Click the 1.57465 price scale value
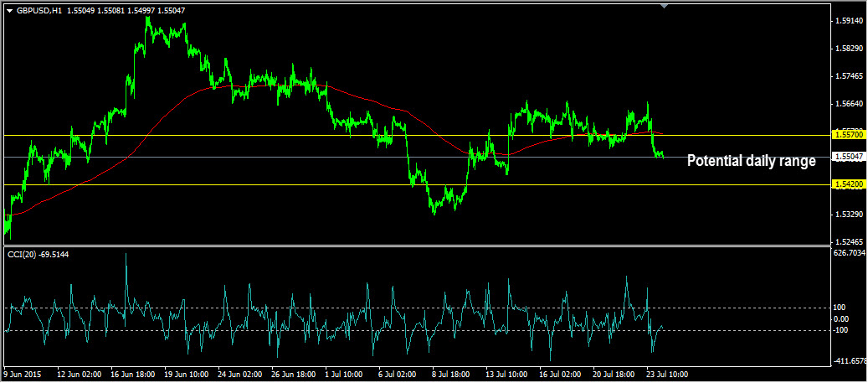The height and width of the screenshot is (383, 868). (x=851, y=76)
